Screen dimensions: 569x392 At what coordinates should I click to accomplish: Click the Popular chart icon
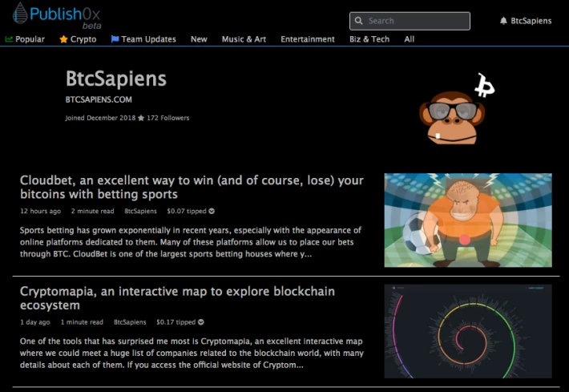coord(9,39)
